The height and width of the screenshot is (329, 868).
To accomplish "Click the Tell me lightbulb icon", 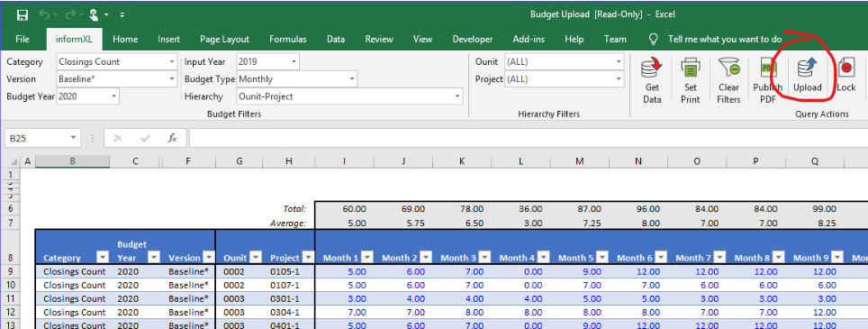I will pyautogui.click(x=654, y=39).
